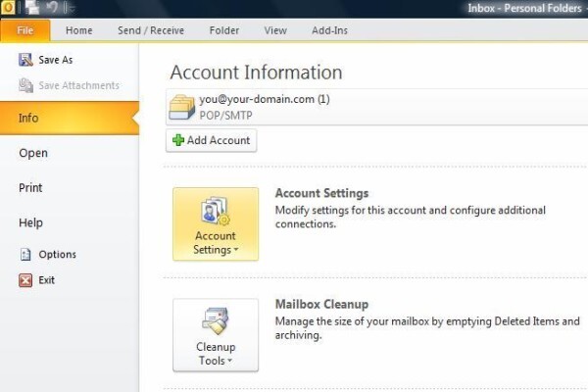Select the Folder ribbon tab
This screenshot has height=392, width=588.
click(x=223, y=30)
